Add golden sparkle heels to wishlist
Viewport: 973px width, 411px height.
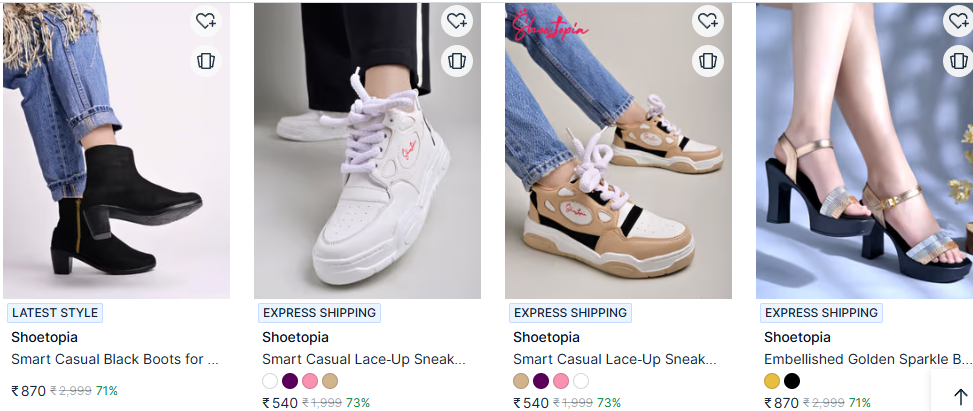pyautogui.click(x=958, y=20)
